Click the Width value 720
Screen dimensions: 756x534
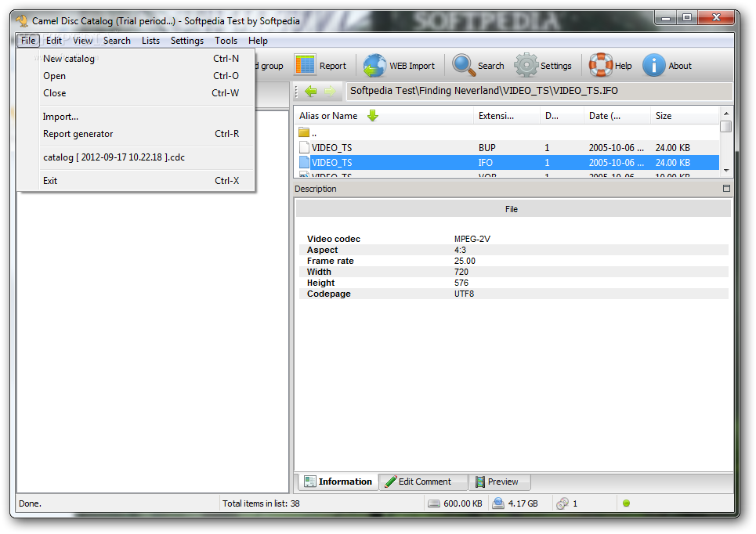click(461, 272)
